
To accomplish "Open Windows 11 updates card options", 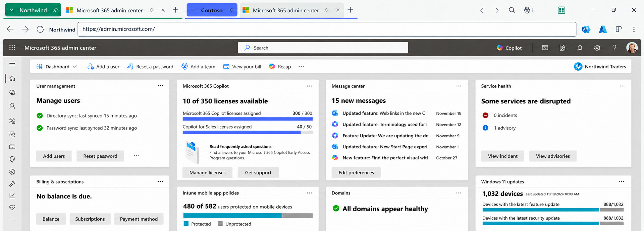I will [x=622, y=181].
